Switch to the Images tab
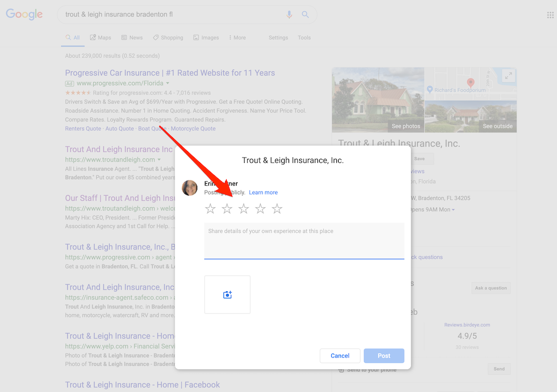The image size is (557, 392). tap(206, 38)
